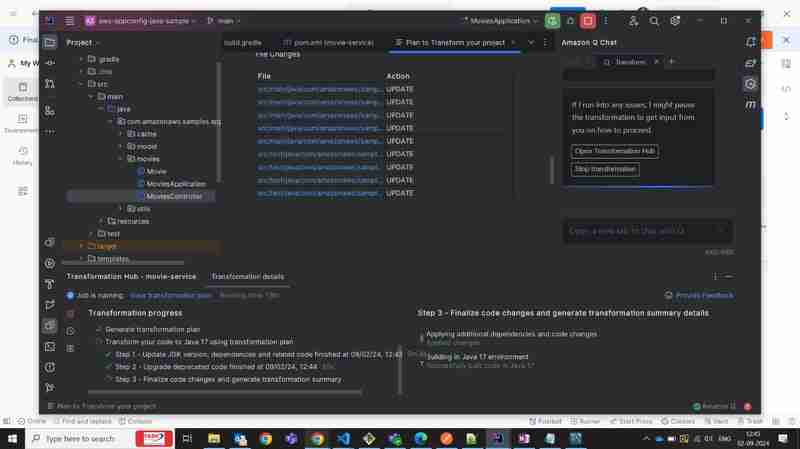800x449 pixels.
Task: Open the Project view dropdown
Action: click(82, 43)
